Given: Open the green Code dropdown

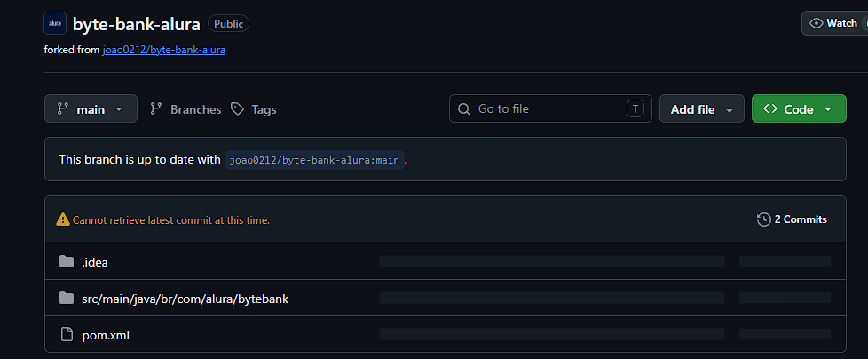Looking at the screenshot, I should tap(799, 108).
